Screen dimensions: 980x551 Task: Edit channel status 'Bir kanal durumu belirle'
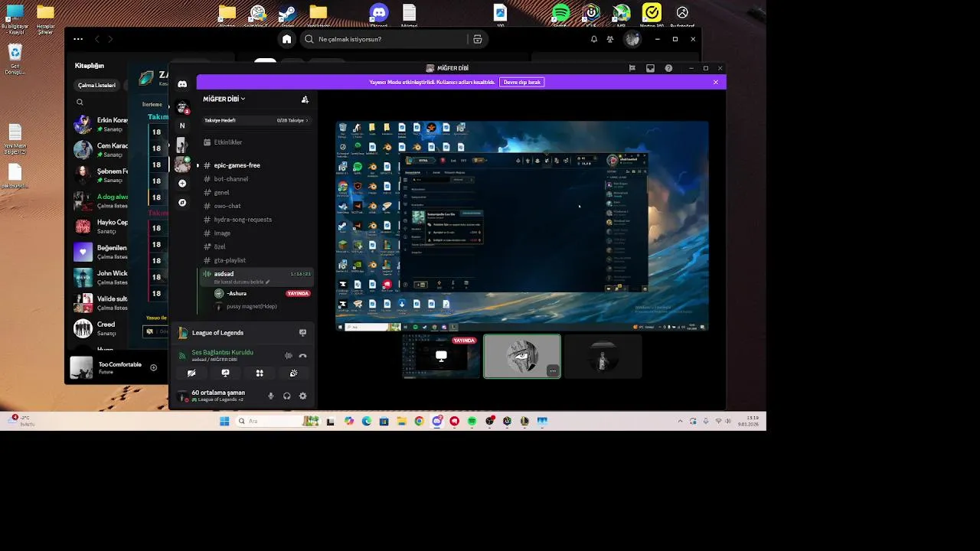click(x=241, y=282)
